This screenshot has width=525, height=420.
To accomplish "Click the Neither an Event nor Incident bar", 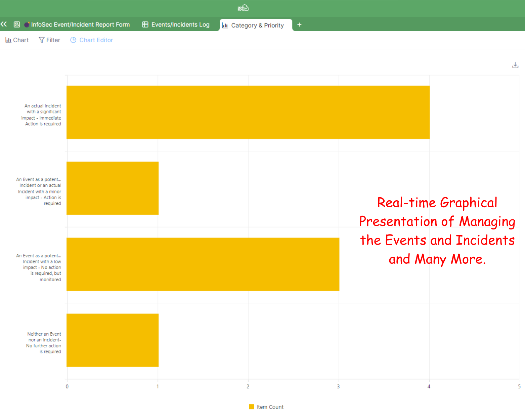I will [113, 340].
